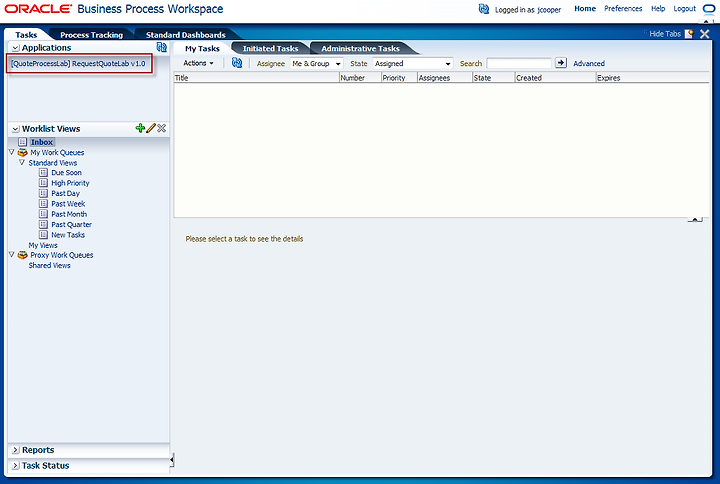Select Shared Views tree item

point(50,265)
